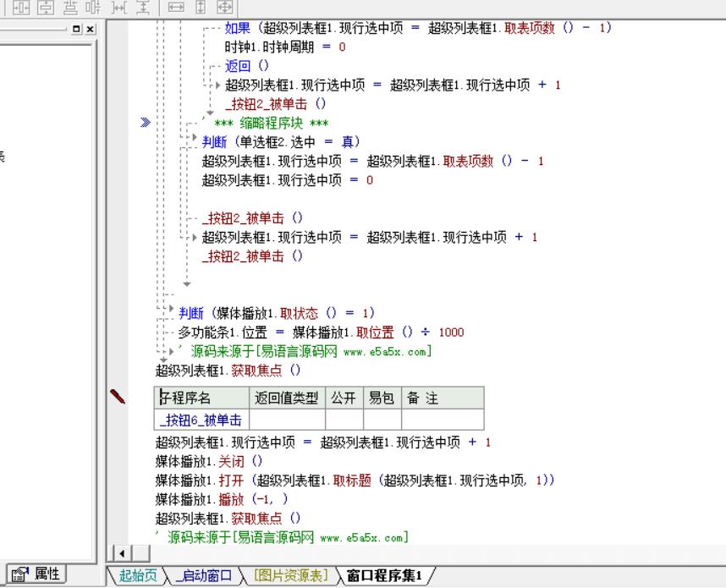Click the 媒体播放1.播放 (-1, ) line
The image size is (726, 588).
coord(222,499)
